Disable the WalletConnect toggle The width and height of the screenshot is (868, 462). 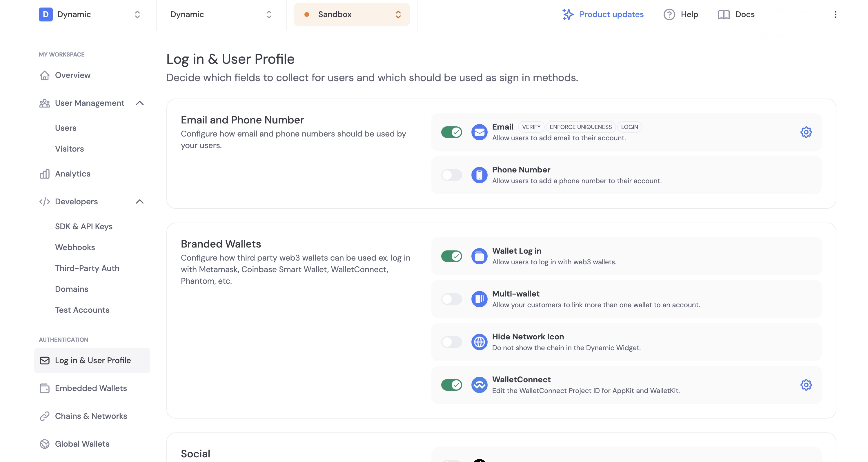(x=451, y=385)
